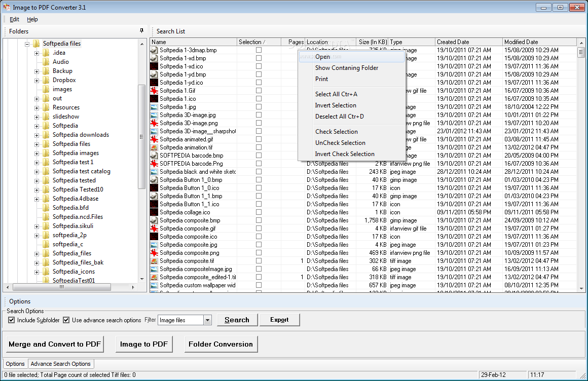Click the Folders tree horizontal scrollbar thumb
This screenshot has width=588, height=381.
[62, 287]
